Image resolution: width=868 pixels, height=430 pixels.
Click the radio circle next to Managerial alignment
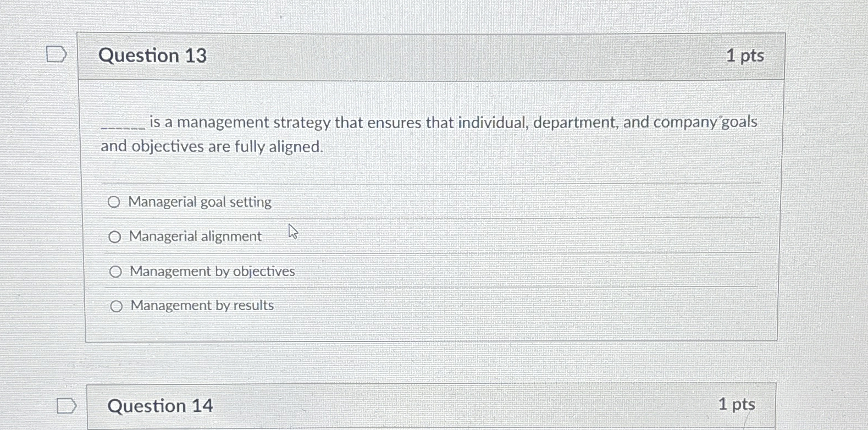pyautogui.click(x=115, y=236)
